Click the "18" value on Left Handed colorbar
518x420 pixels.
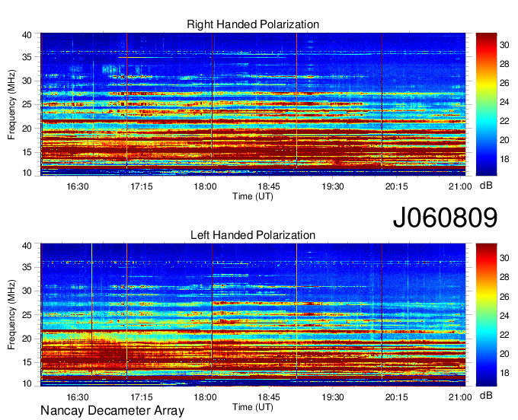(x=504, y=373)
